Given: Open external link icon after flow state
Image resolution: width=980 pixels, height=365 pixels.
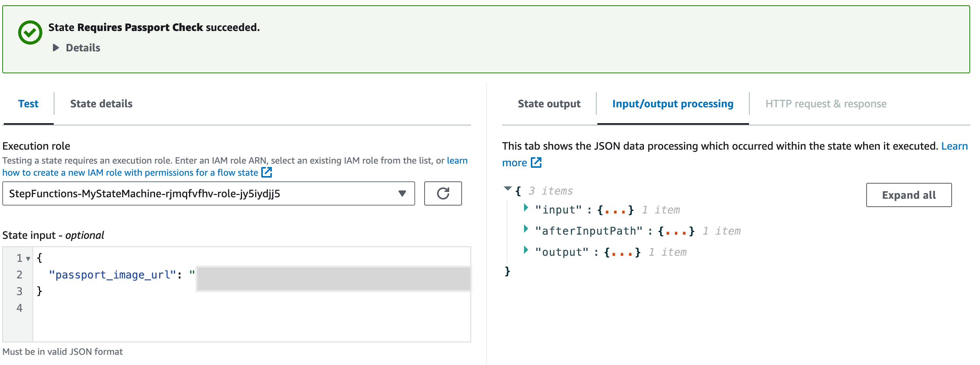Looking at the screenshot, I should click(x=267, y=172).
